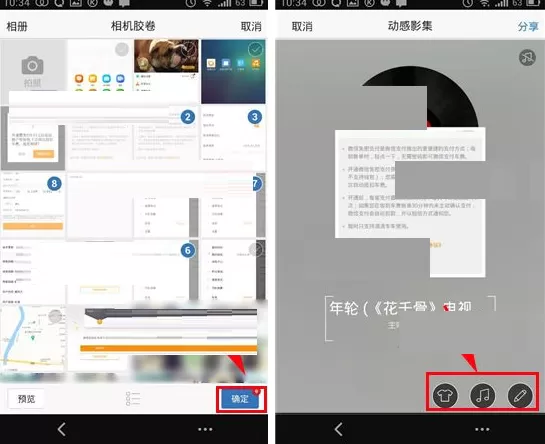Screen dimensions: 545x444
Task: Open the music note selection icon
Action: pos(483,395)
